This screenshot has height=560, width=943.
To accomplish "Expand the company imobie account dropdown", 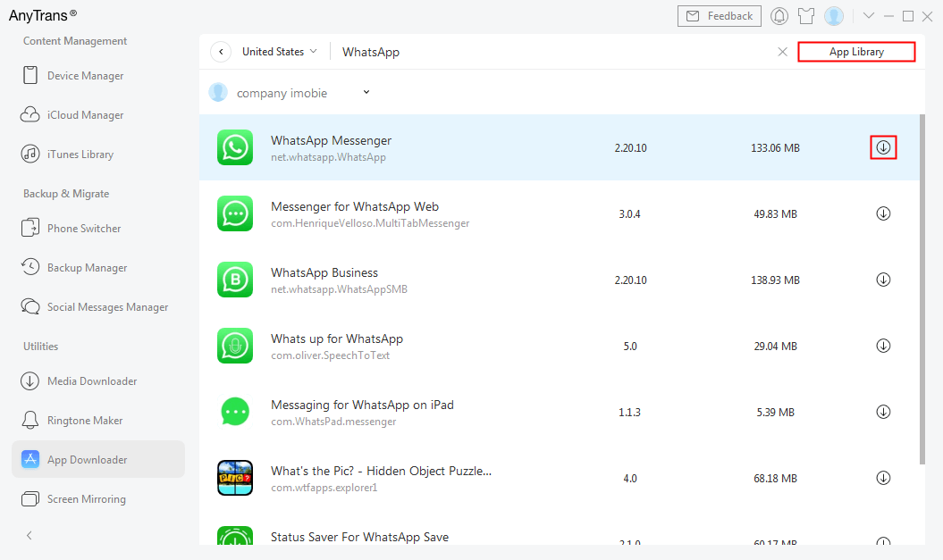I will [x=366, y=93].
